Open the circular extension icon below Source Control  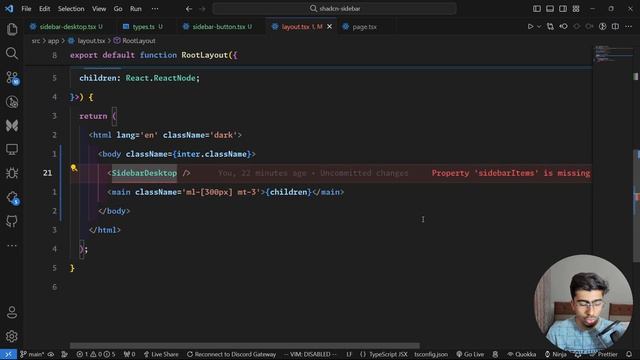click(x=12, y=102)
